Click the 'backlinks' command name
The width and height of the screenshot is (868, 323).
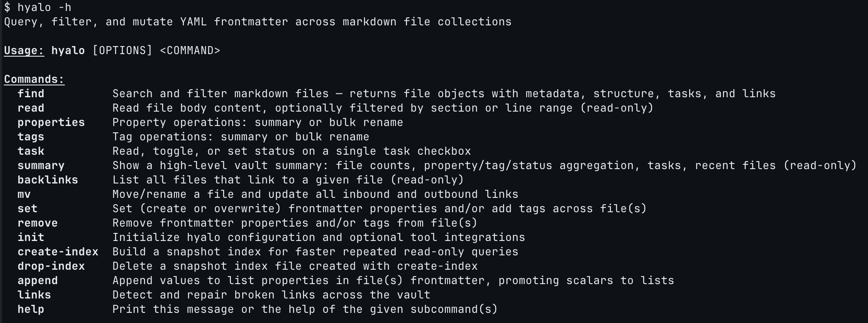coord(48,180)
